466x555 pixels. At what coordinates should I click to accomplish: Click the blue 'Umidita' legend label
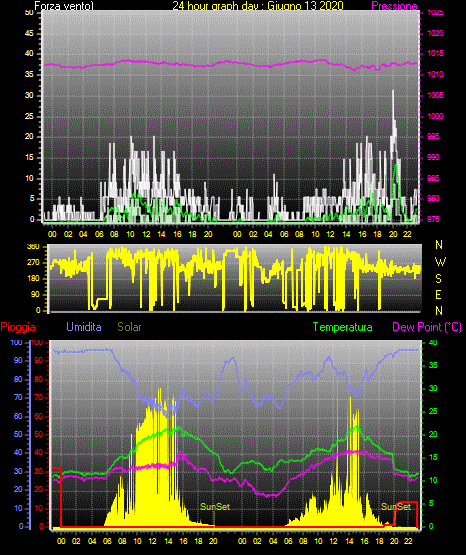pos(84,327)
